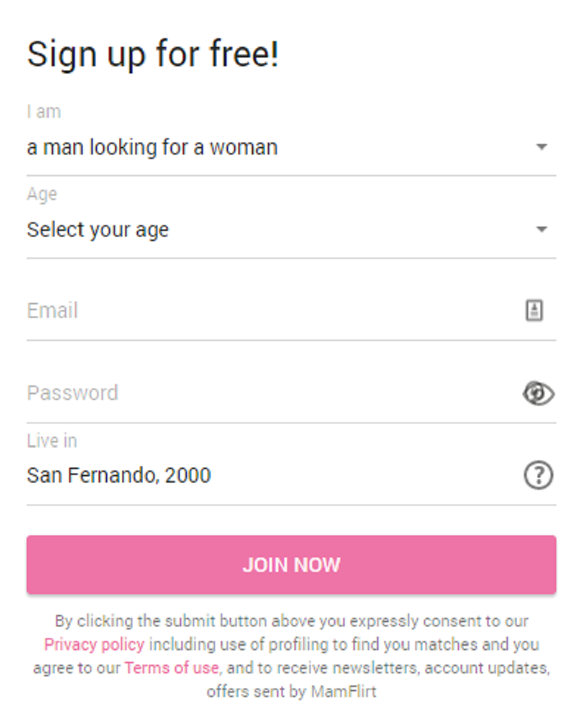Click "a man looking for a woman" selection
580x728 pixels.
coord(152,147)
